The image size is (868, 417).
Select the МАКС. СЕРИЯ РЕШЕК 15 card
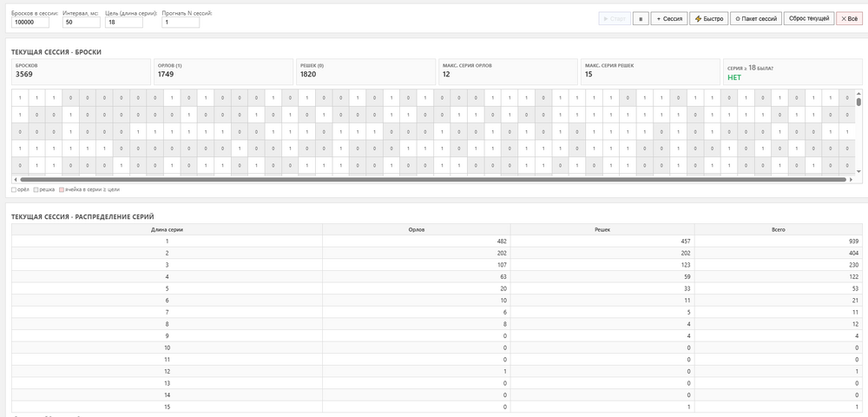pyautogui.click(x=650, y=72)
